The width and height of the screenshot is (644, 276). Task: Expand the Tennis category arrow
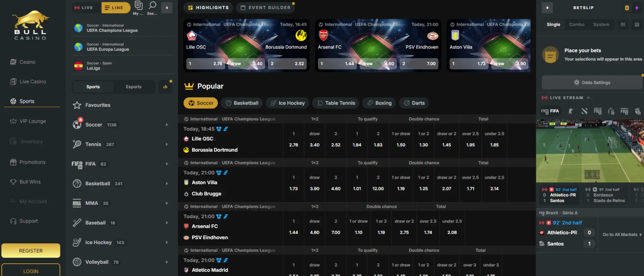pyautogui.click(x=167, y=144)
